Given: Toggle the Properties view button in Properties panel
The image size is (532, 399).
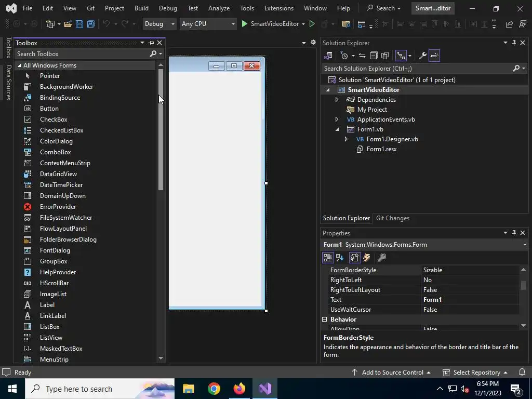Looking at the screenshot, I should (354, 258).
